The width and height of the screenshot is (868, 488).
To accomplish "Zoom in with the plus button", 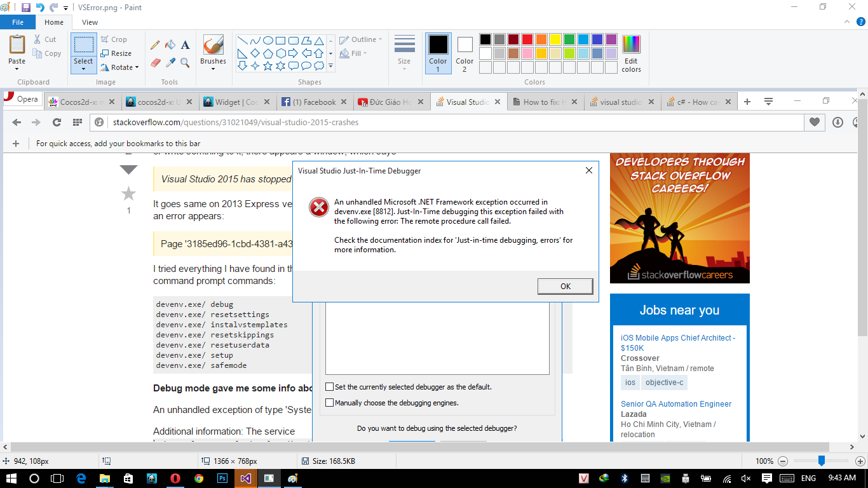I will 860,461.
